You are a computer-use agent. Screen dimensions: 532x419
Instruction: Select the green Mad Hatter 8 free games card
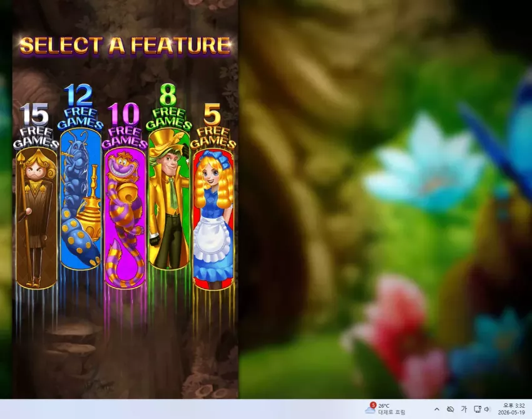click(x=169, y=199)
